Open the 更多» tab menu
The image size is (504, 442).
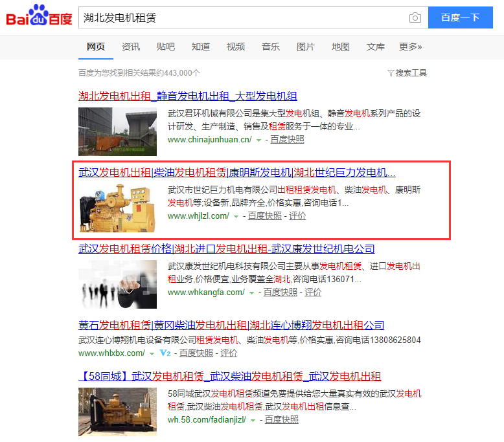click(410, 47)
